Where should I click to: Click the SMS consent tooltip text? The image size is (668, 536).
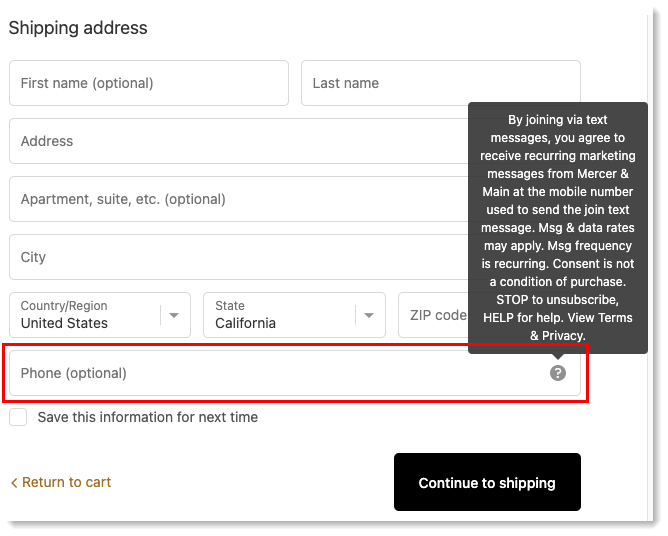click(557, 228)
